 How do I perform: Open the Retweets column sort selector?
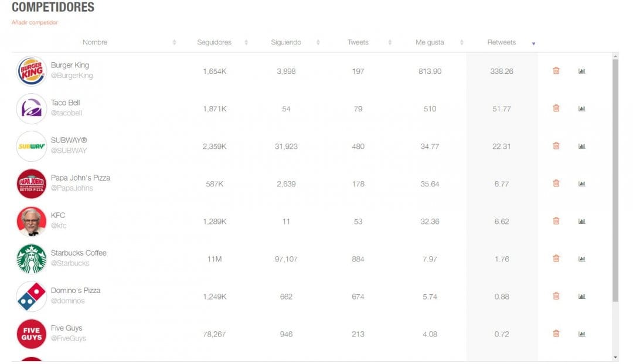[533, 43]
